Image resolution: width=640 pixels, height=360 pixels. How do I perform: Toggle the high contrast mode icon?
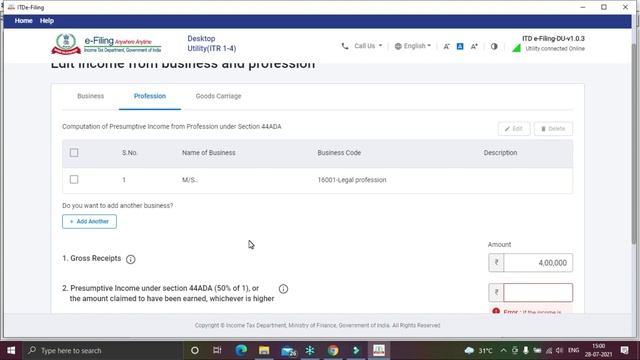pos(494,47)
